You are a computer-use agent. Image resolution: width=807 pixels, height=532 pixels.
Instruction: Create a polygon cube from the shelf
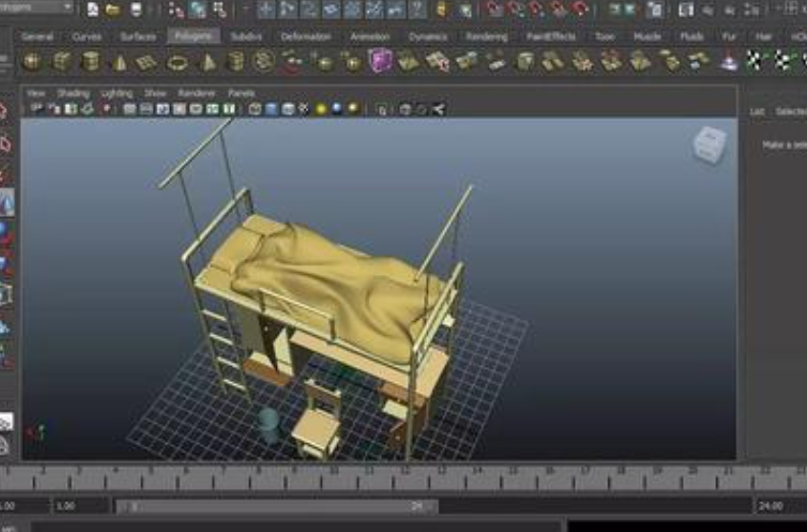click(61, 62)
